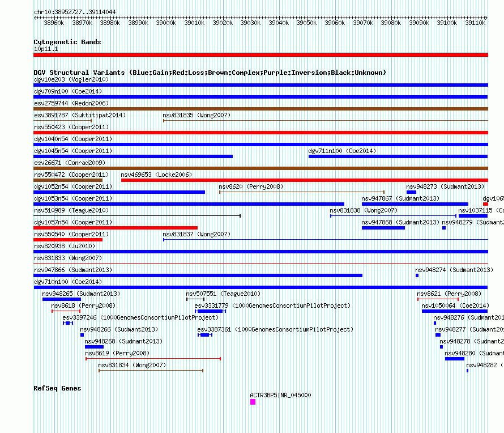Click the nsv550472 (Cooper2011) label
This screenshot has width=504, height=433.
pos(71,175)
